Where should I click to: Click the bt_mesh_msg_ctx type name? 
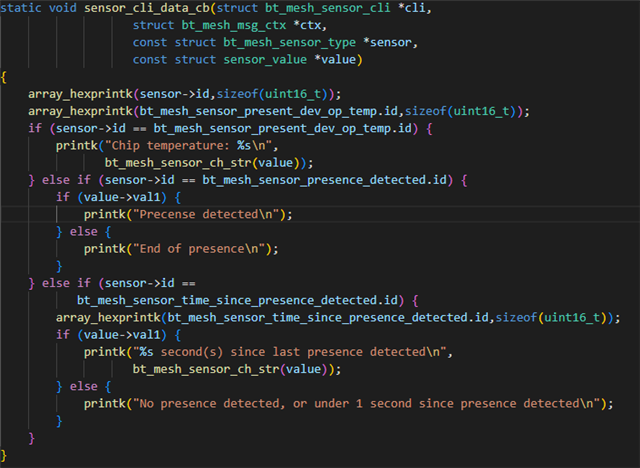234,25
